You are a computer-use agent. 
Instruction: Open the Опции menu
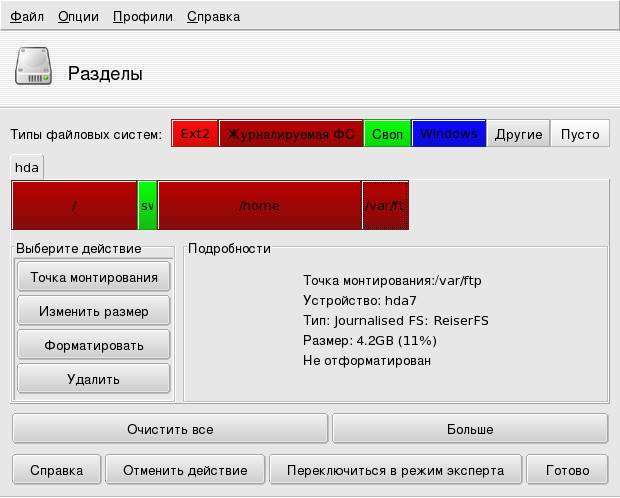pos(77,17)
